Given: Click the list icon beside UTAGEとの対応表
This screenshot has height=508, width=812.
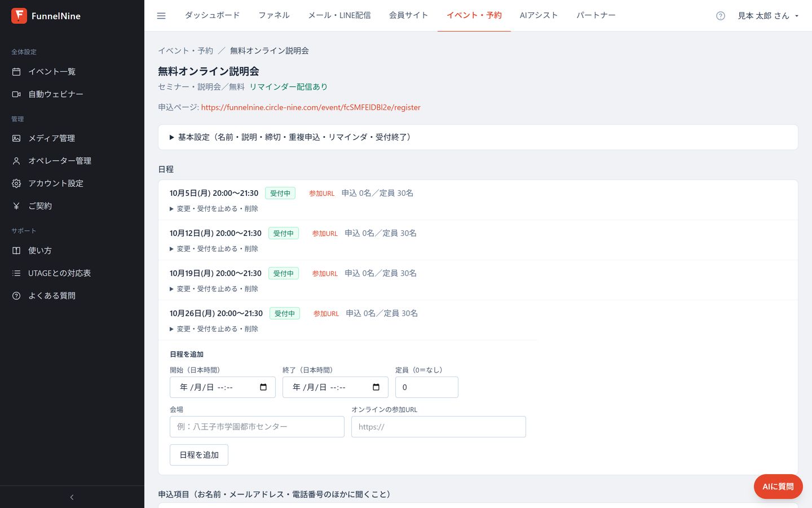Looking at the screenshot, I should 16,273.
